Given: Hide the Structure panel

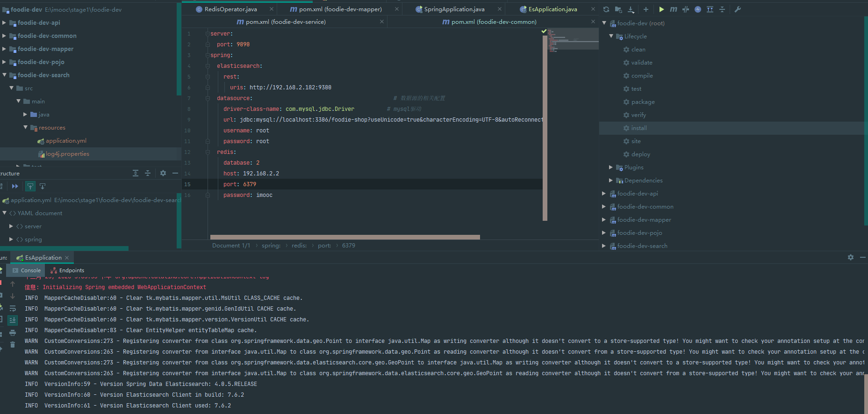Looking at the screenshot, I should (x=175, y=173).
